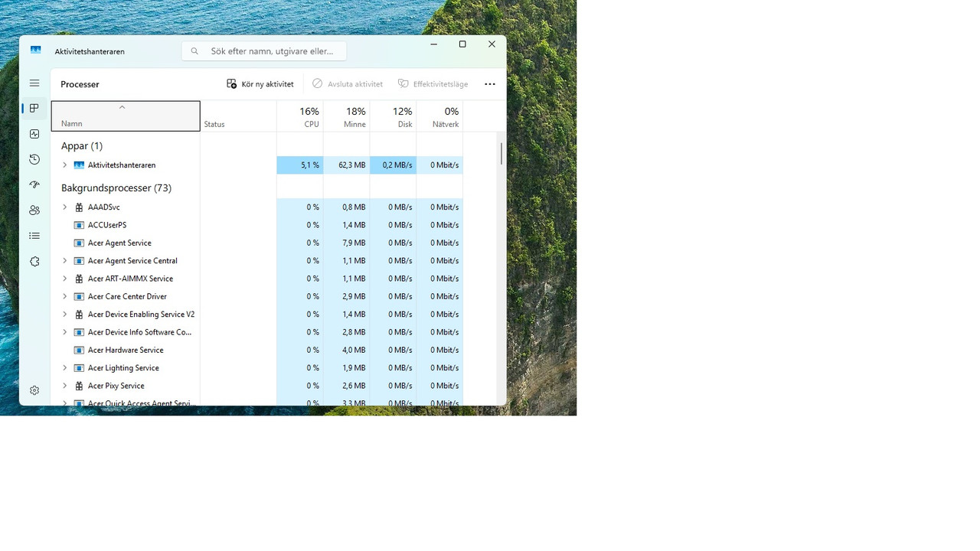Image resolution: width=980 pixels, height=551 pixels.
Task: Expand Acer ART-AIMMX Service row
Action: pyautogui.click(x=64, y=279)
